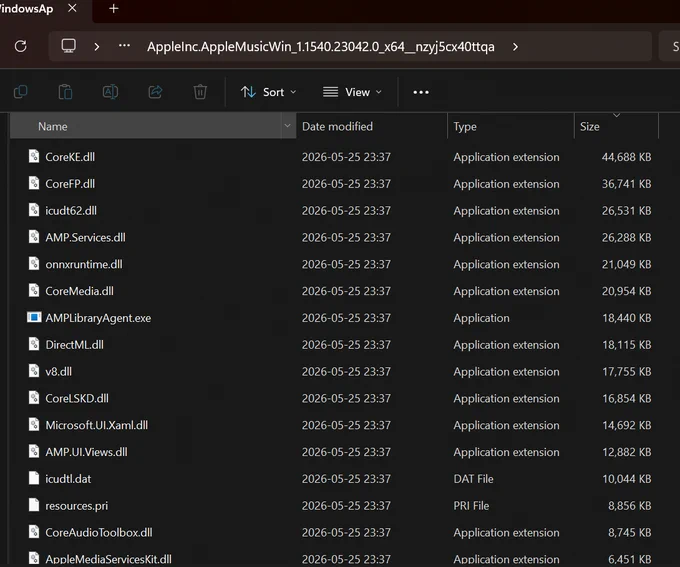Expand chevron after AppleMusicWin folder path
The height and width of the screenshot is (567, 680).
pyautogui.click(x=515, y=46)
